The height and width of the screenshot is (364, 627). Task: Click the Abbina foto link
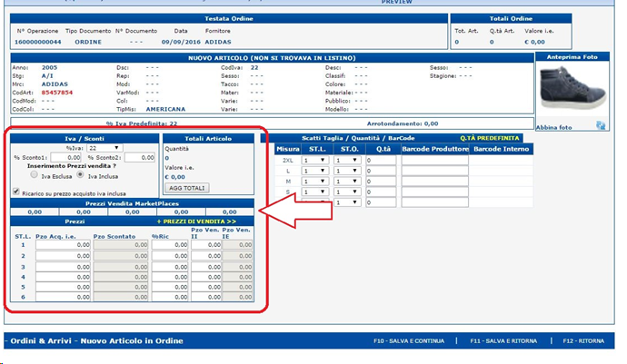click(x=553, y=127)
